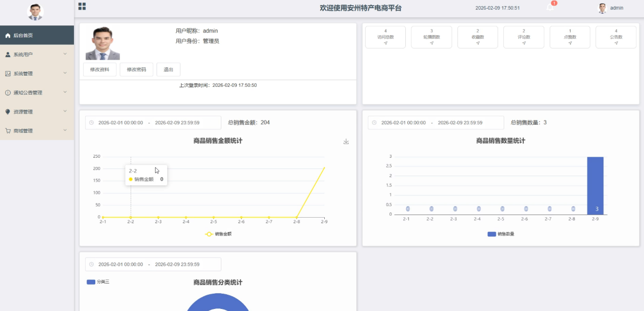Open the 通知公告管理 menu label
The image size is (644, 311).
[x=28, y=93]
